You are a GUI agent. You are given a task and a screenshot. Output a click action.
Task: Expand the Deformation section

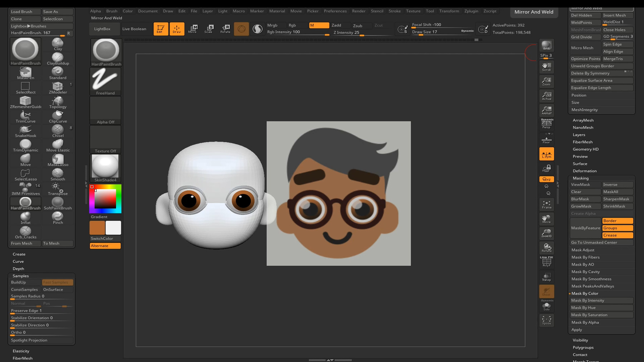coord(585,171)
